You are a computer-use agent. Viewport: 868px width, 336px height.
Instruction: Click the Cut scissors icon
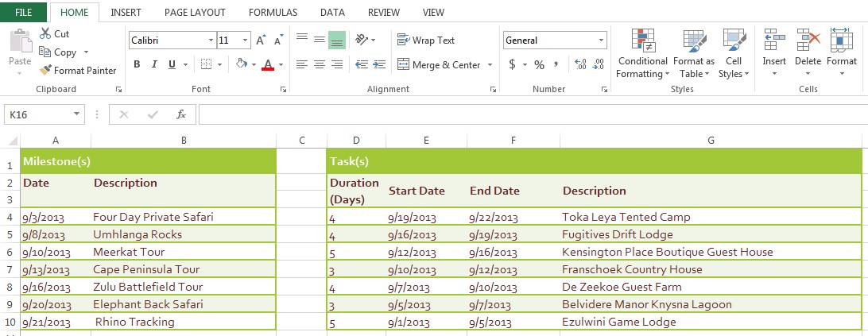[45, 33]
